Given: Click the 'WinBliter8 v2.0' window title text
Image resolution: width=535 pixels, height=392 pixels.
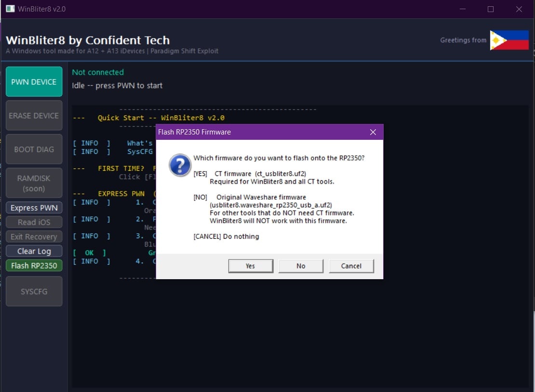Looking at the screenshot, I should tap(41, 9).
